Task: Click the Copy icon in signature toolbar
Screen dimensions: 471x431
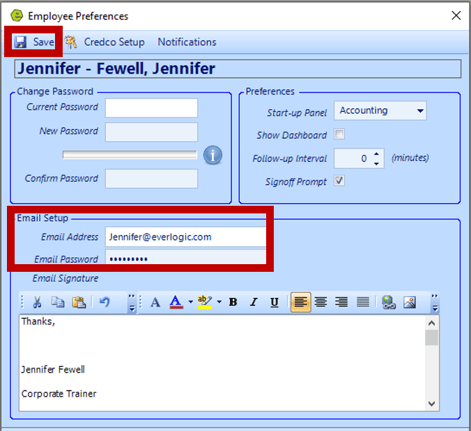Action: pyautogui.click(x=58, y=302)
